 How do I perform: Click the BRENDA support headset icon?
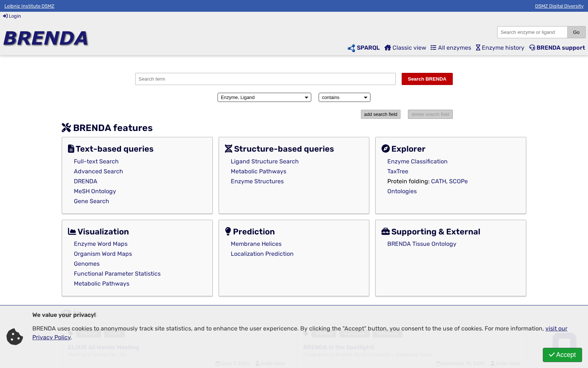pos(532,48)
